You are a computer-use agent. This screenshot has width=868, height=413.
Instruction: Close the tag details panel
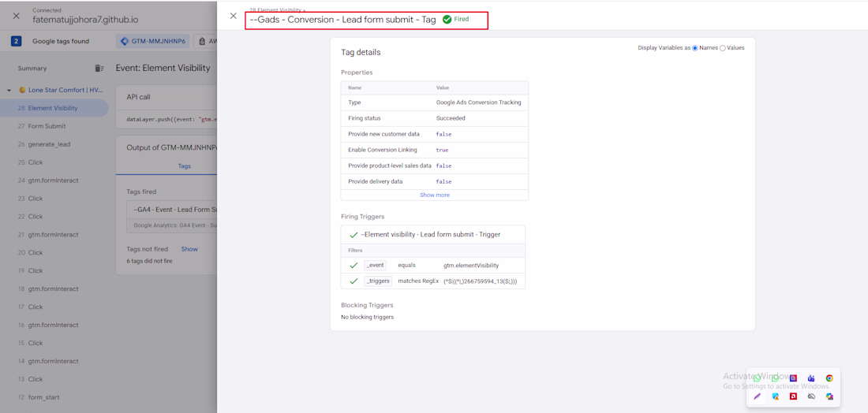pos(233,16)
